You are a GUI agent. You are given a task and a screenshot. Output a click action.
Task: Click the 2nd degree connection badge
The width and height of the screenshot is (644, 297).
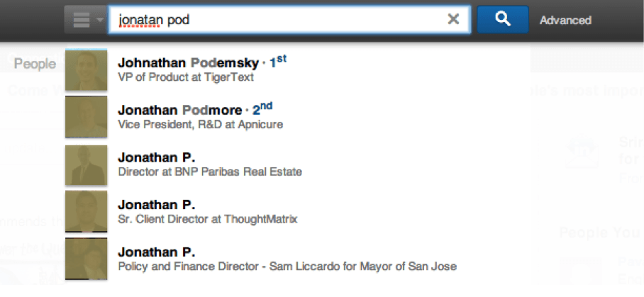262,109
